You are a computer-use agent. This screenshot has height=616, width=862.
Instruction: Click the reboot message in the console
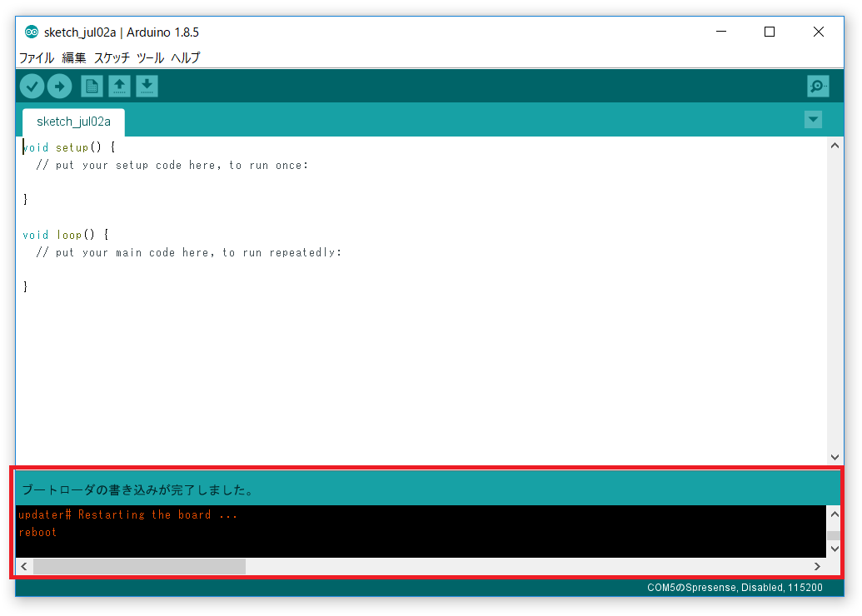pyautogui.click(x=37, y=532)
